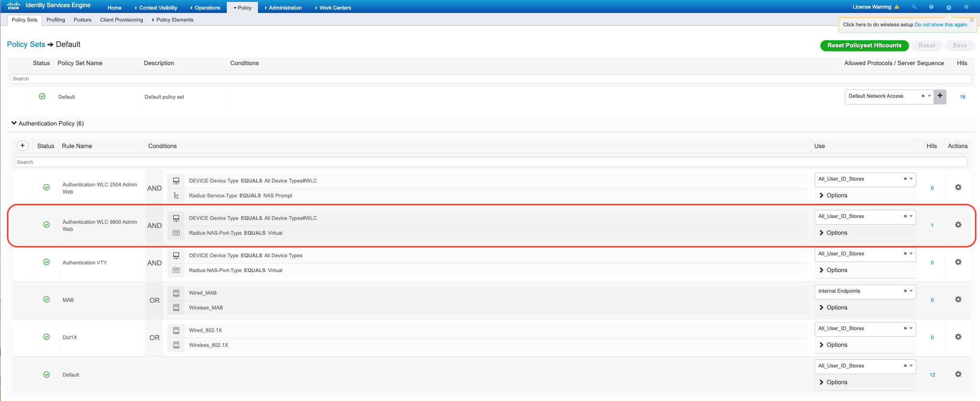Open Internal Endpoints dropdown for MAB rule
This screenshot has width=980, height=401.
tap(911, 291)
